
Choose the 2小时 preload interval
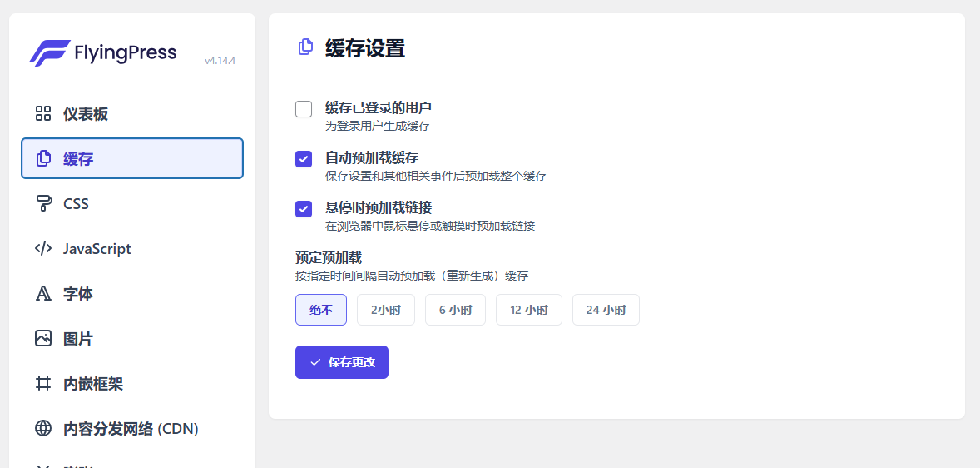pos(386,310)
